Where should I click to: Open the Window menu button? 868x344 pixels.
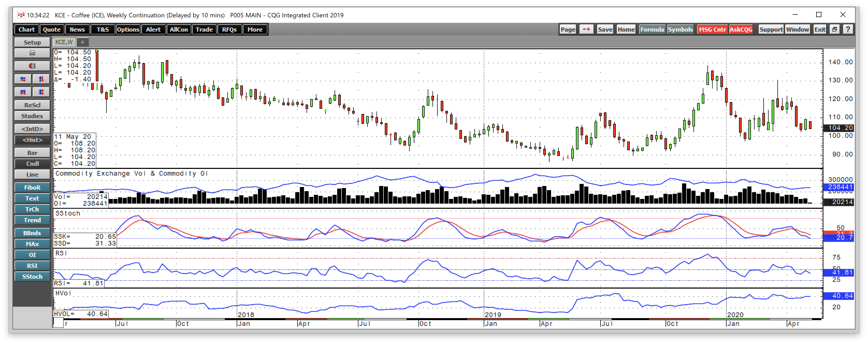tap(797, 29)
